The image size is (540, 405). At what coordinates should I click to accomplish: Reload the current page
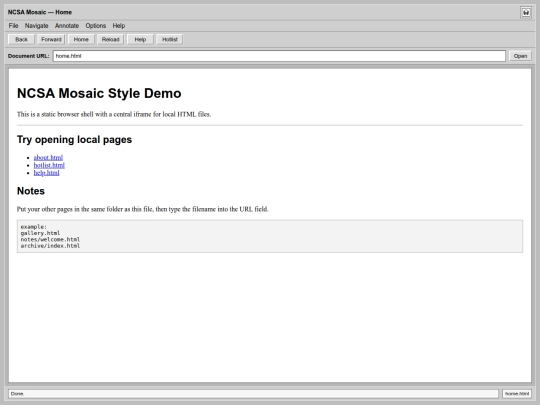coord(111,40)
